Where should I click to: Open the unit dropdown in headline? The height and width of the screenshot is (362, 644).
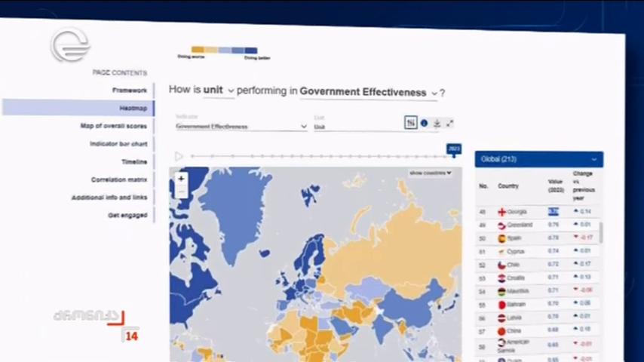(219, 90)
